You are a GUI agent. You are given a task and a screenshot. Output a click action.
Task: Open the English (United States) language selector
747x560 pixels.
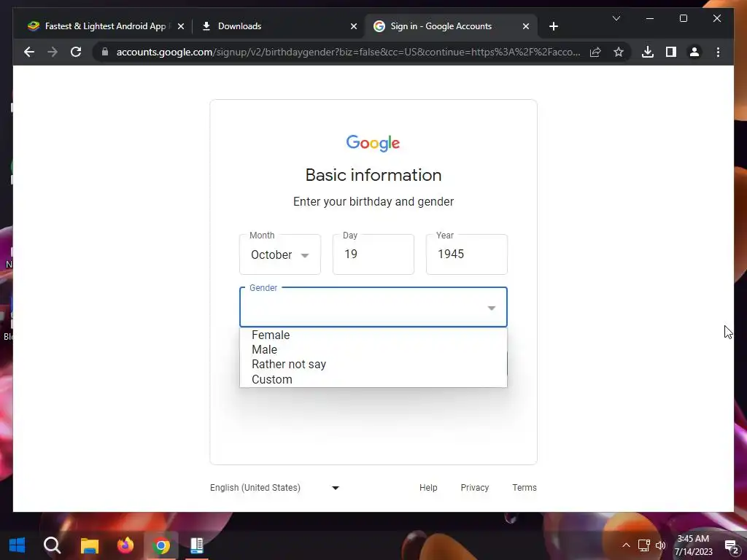click(275, 488)
